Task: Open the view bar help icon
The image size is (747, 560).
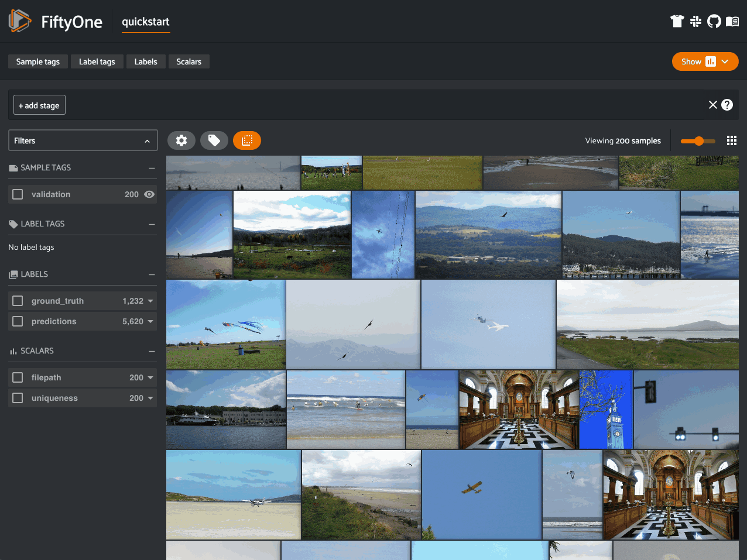Action: click(727, 105)
